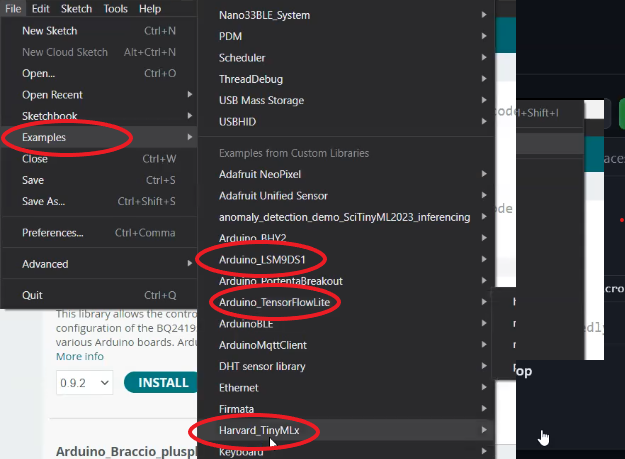Open ArduinoMqttClient examples

[x=346, y=345]
